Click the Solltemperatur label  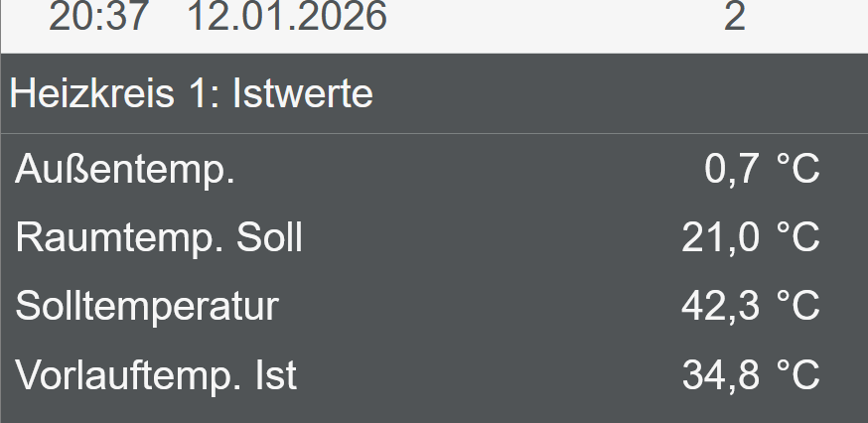[147, 307]
